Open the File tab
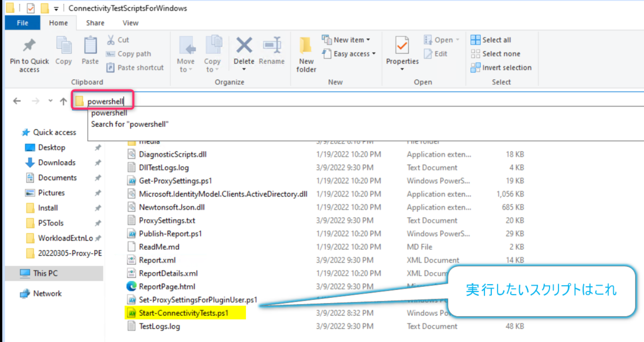The image size is (644, 342). pyautogui.click(x=22, y=23)
